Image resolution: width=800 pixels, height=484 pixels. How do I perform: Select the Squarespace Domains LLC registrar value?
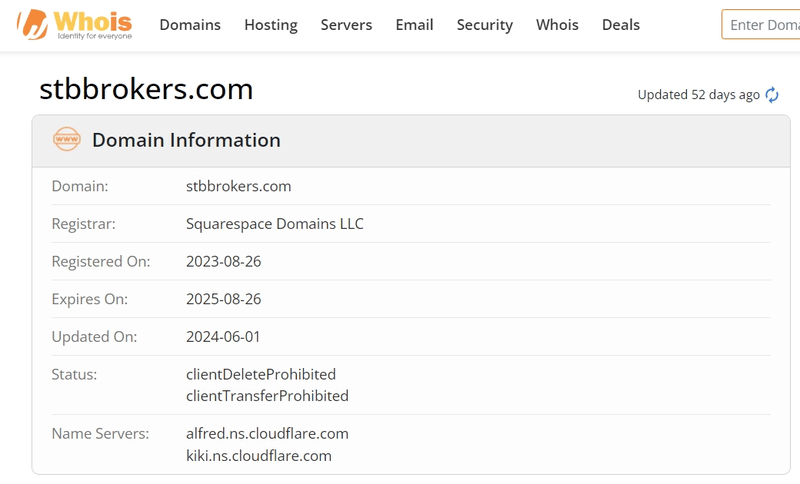[x=275, y=224]
